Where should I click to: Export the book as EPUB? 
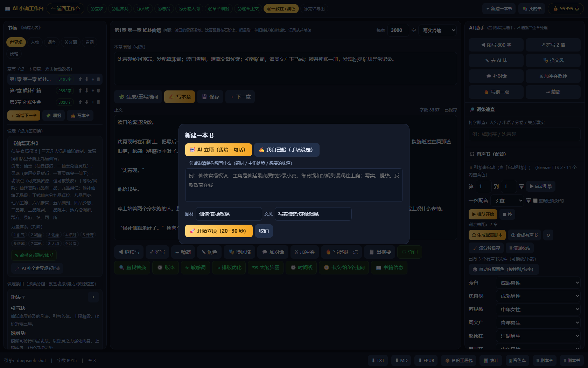(x=426, y=360)
